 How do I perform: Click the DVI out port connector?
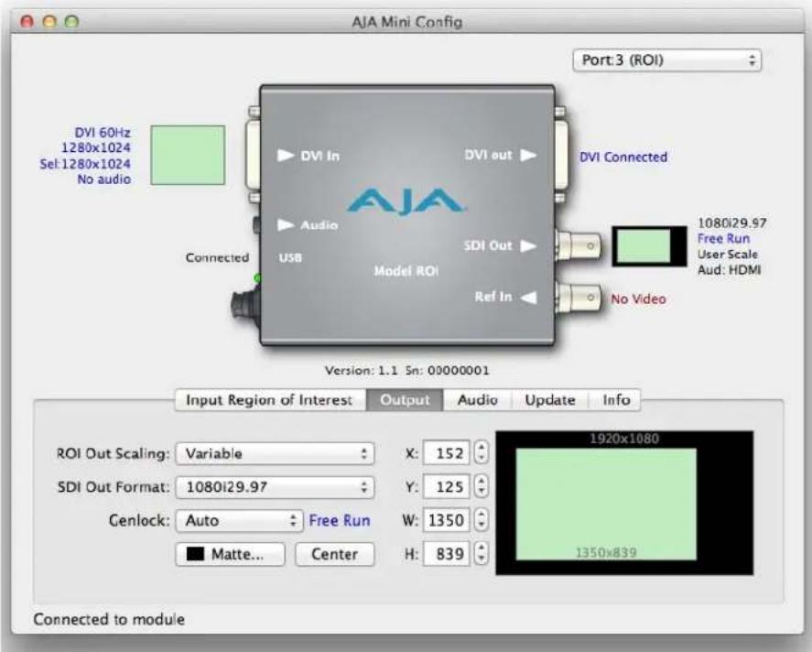click(x=561, y=155)
